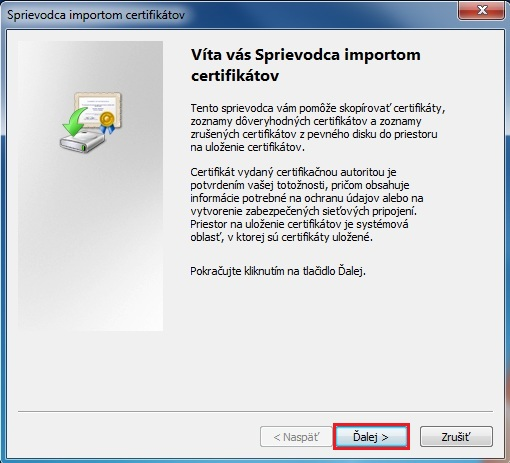
Task: Close the certificate import wizard window
Action: coord(481,10)
